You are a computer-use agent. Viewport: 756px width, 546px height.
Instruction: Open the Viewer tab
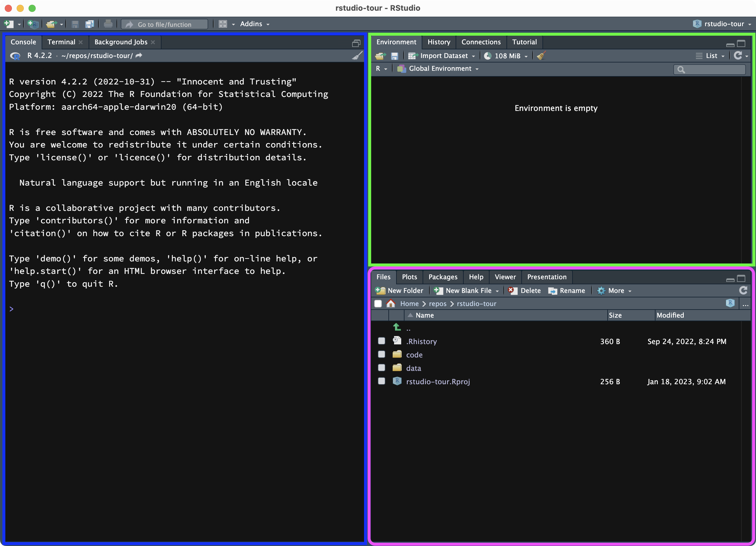tap(505, 277)
